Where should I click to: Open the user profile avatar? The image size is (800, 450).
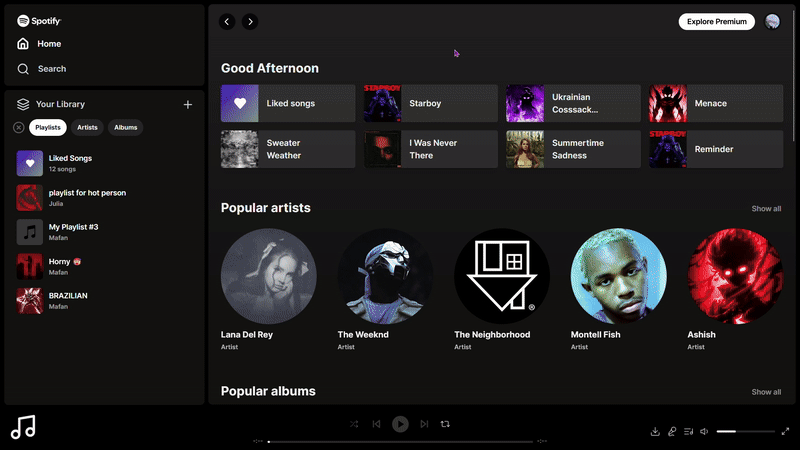click(772, 21)
